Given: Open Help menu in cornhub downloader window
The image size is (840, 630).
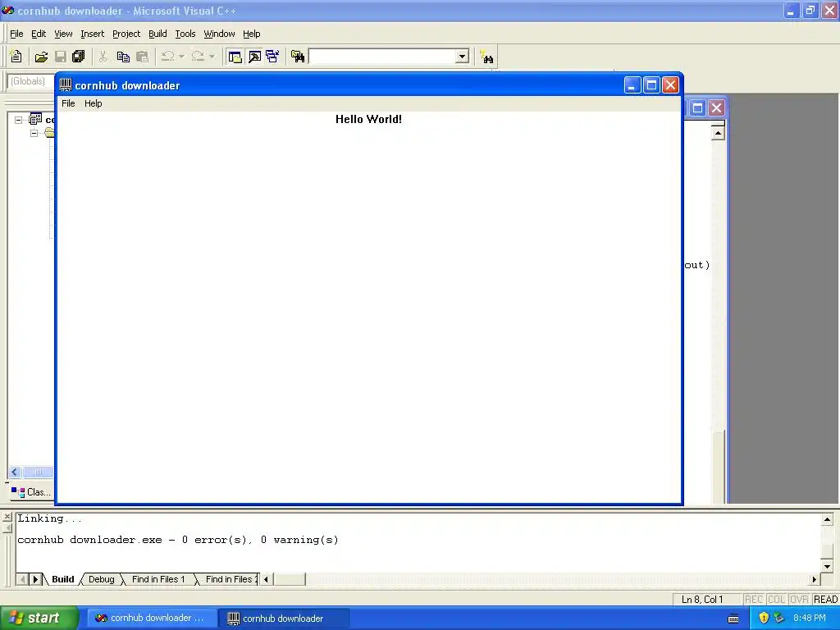Looking at the screenshot, I should coord(94,103).
